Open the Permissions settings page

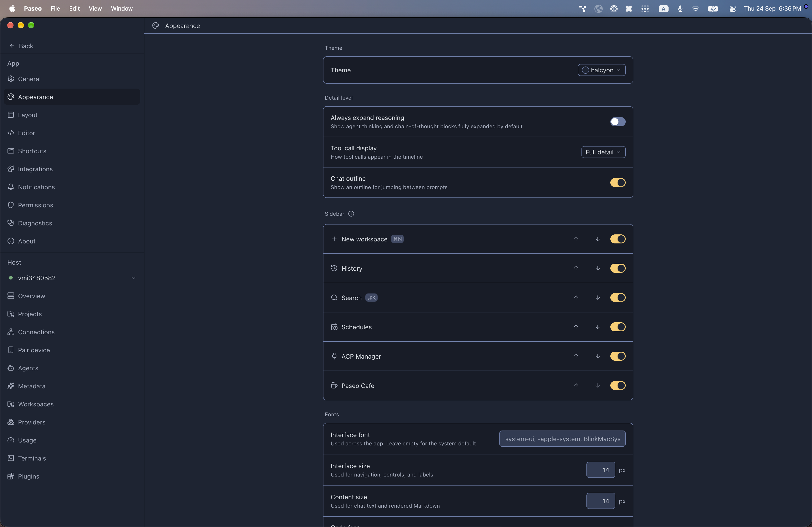[x=72, y=205]
